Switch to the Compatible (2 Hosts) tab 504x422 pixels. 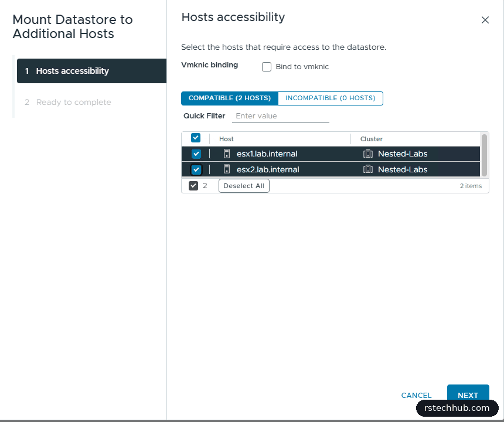(x=230, y=98)
